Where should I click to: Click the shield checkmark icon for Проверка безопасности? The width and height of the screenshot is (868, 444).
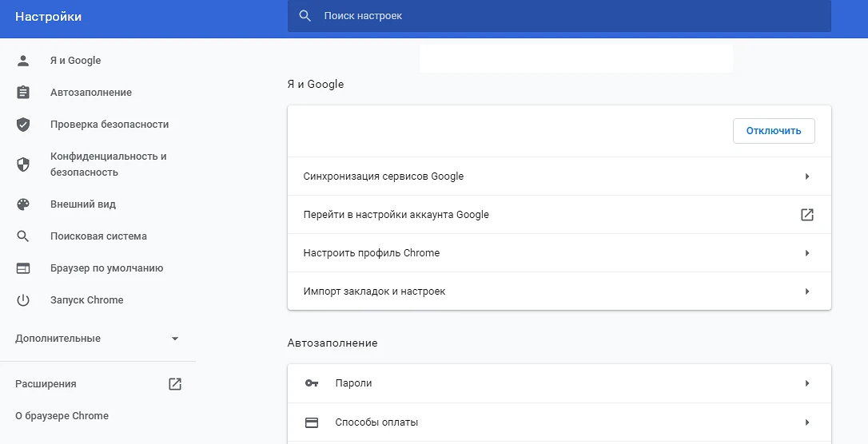click(23, 125)
